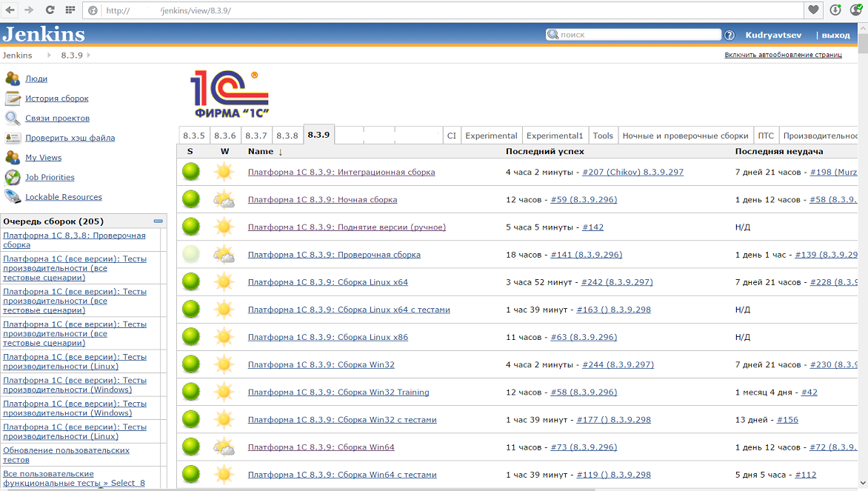Click the Job Priorities clock icon

tap(12, 177)
